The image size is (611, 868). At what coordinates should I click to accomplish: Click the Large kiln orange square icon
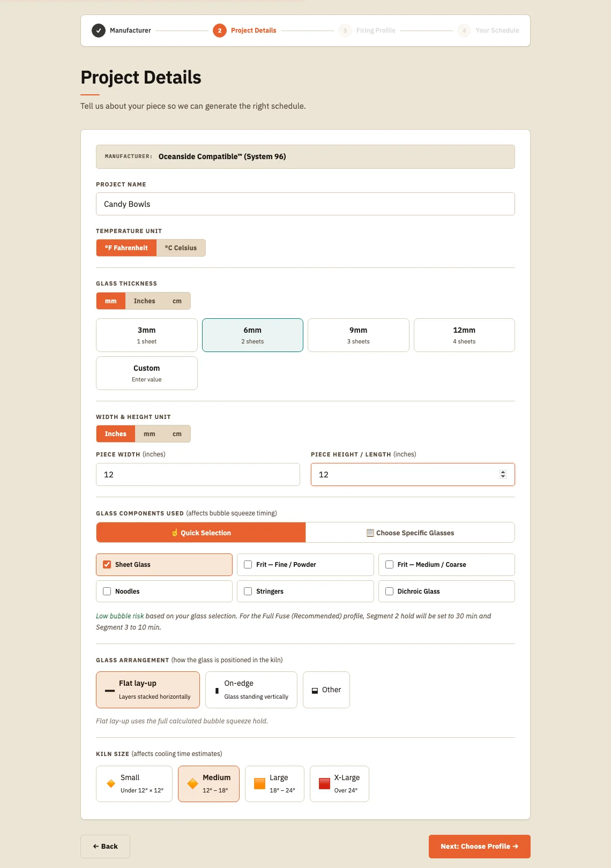[260, 784]
